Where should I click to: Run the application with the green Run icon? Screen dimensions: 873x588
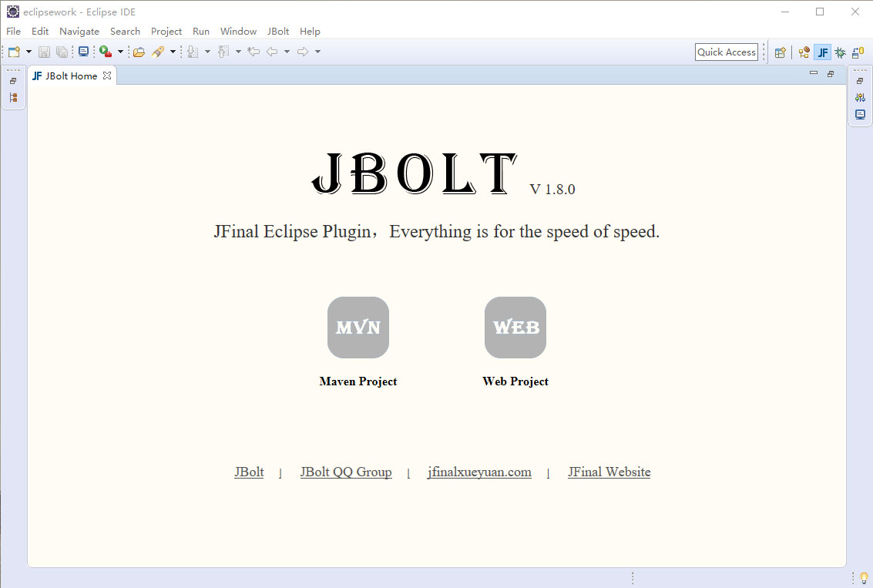[x=104, y=52]
